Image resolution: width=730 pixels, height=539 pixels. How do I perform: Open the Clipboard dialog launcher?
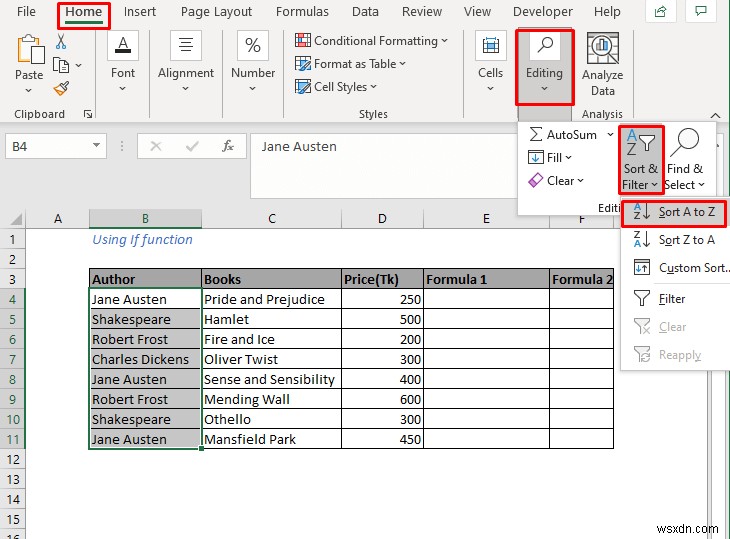[x=88, y=114]
